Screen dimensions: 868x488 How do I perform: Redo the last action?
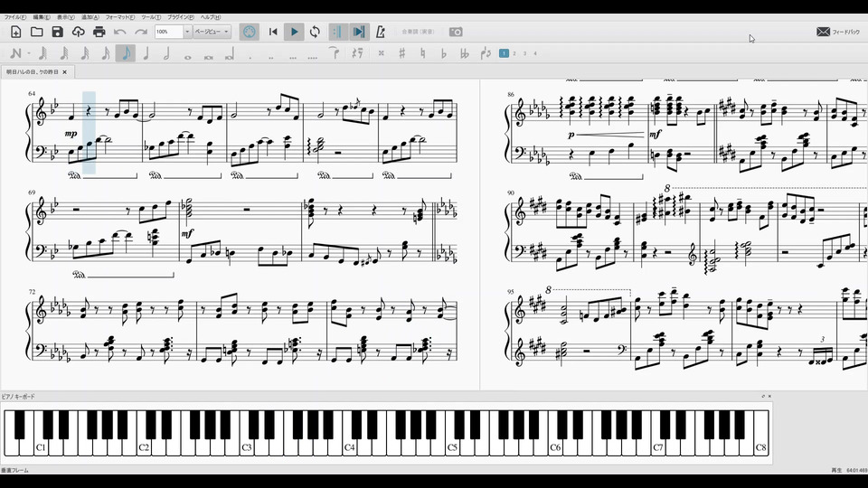(141, 33)
